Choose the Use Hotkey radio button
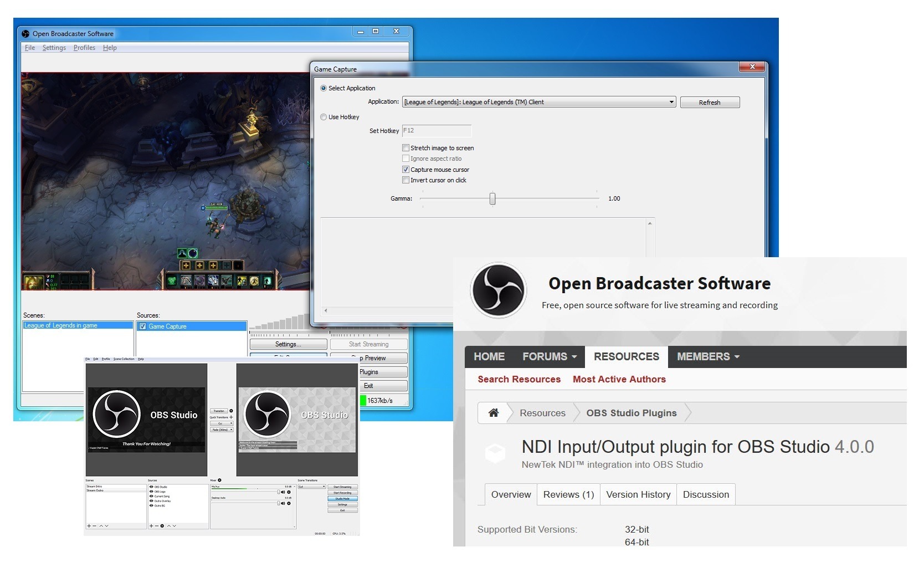Screen dimensions: 924x562 [x=324, y=117]
